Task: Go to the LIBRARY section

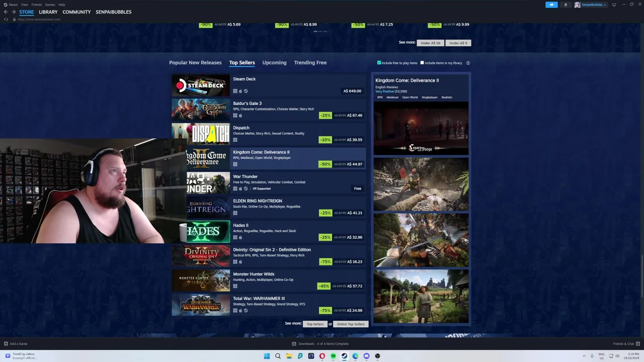Action: (48, 12)
